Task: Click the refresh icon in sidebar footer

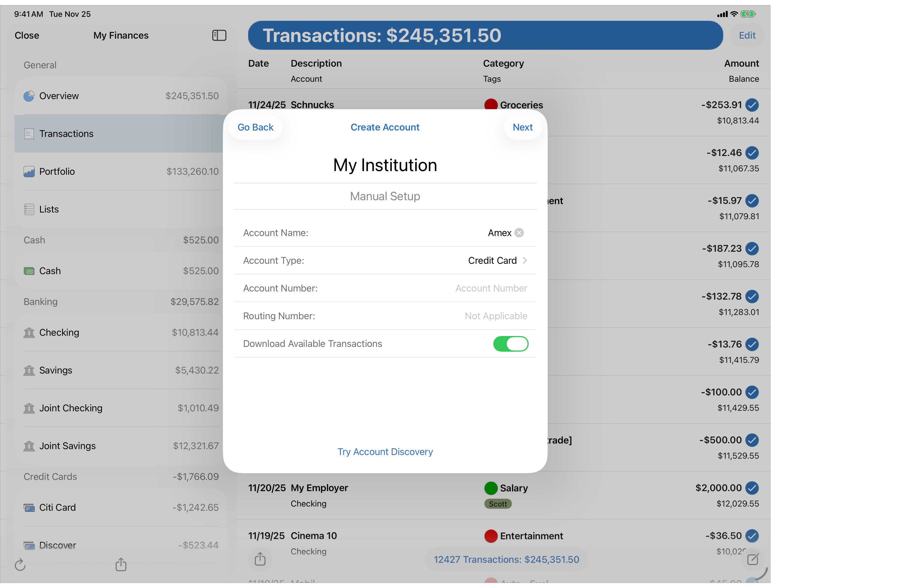Action: click(20, 564)
